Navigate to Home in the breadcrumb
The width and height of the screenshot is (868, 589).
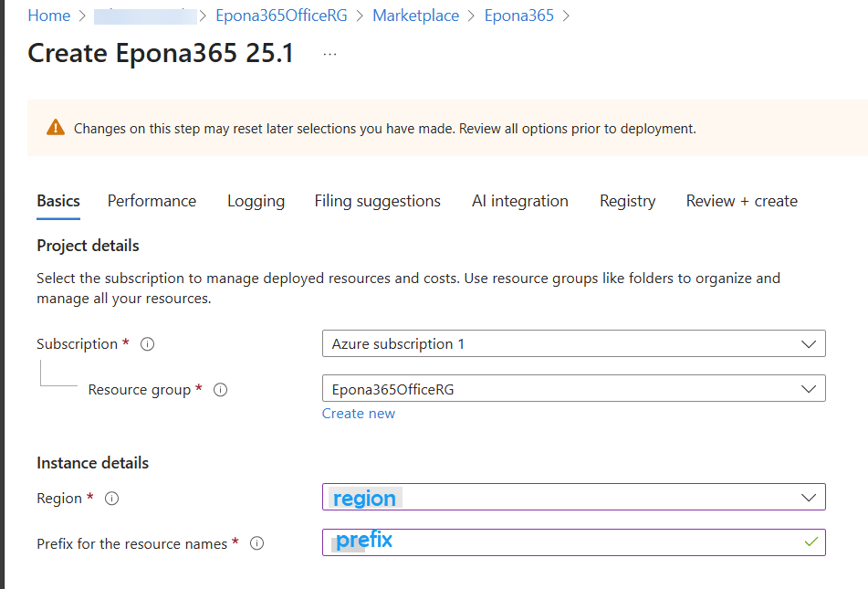[49, 16]
